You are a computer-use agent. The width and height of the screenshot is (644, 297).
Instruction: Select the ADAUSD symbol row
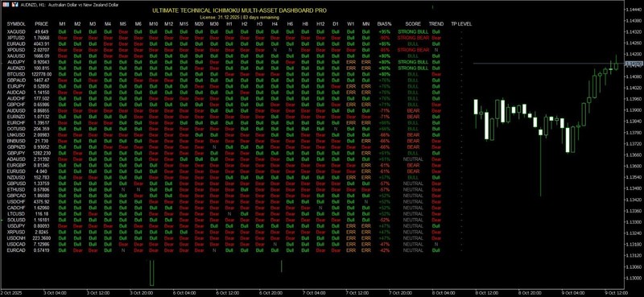coord(16,159)
